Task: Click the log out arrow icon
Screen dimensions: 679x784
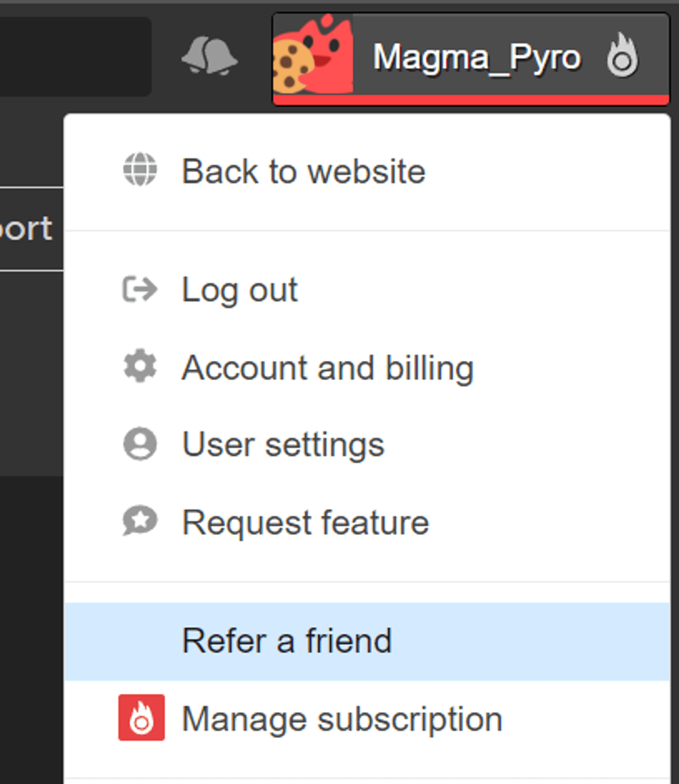Action: [x=140, y=290]
